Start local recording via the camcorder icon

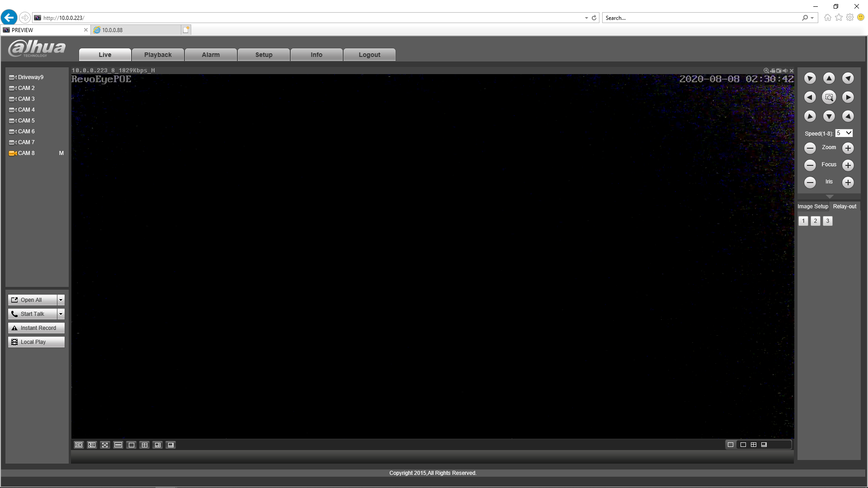coord(773,70)
